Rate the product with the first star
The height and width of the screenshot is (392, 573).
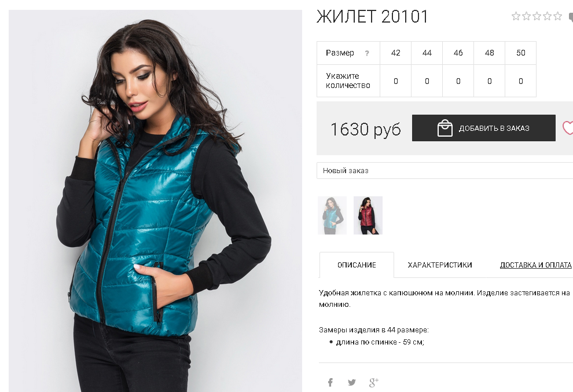(516, 16)
